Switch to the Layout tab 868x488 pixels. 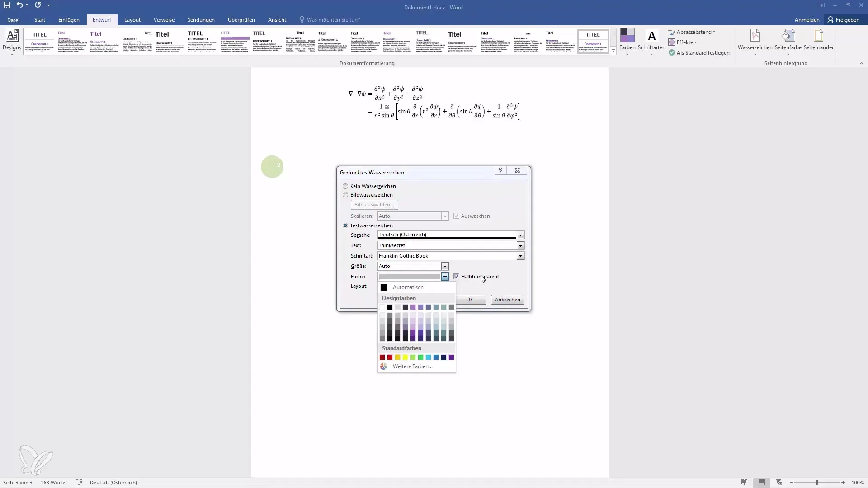[132, 20]
